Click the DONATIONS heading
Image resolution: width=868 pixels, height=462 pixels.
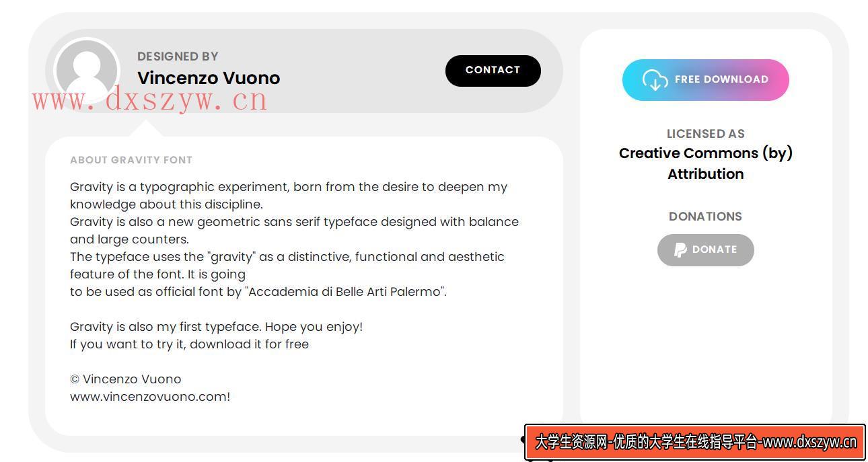(705, 217)
